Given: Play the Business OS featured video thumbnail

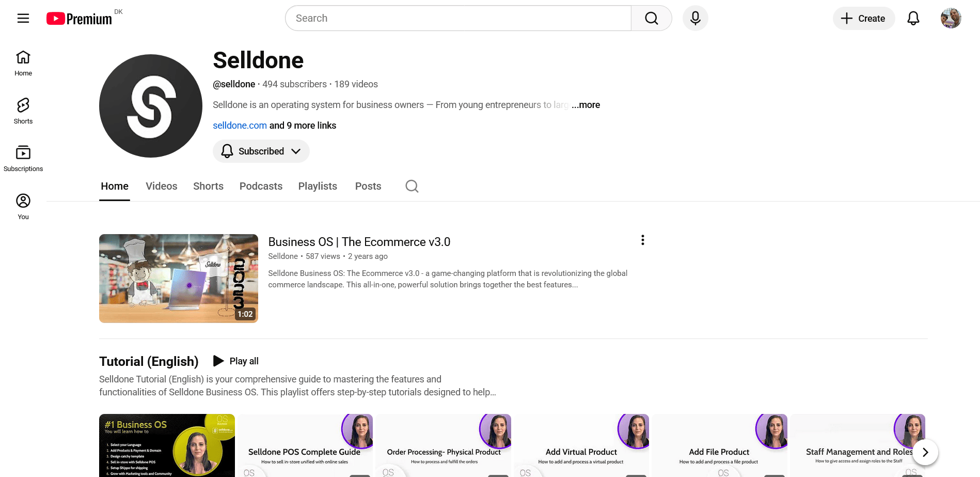Looking at the screenshot, I should 179,279.
